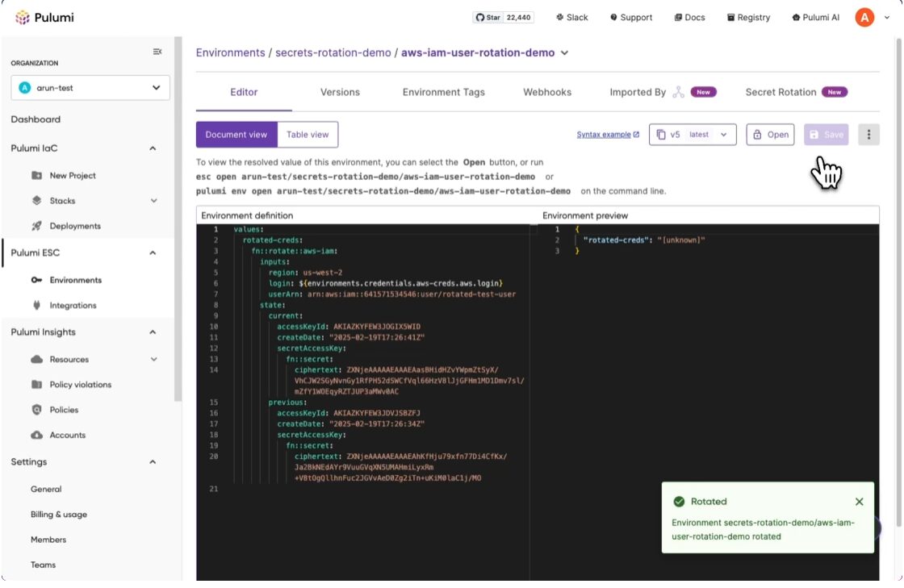Viewport: 904px width, 588px height.
Task: Collapse the Pulumi Insights section
Action: pyautogui.click(x=153, y=332)
